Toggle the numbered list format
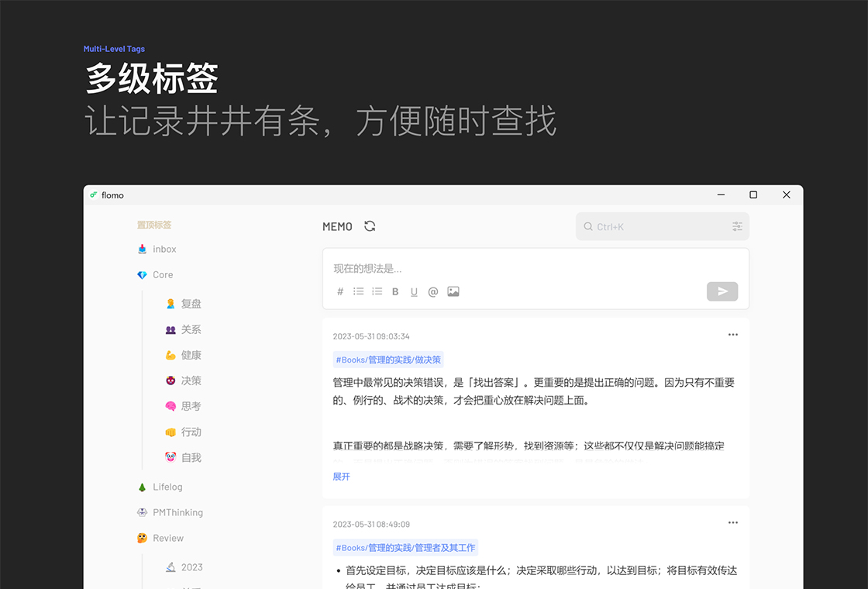 (377, 291)
